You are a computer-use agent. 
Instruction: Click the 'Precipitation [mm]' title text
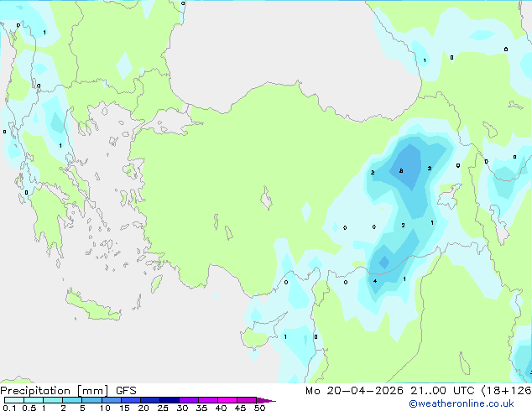tap(55, 391)
